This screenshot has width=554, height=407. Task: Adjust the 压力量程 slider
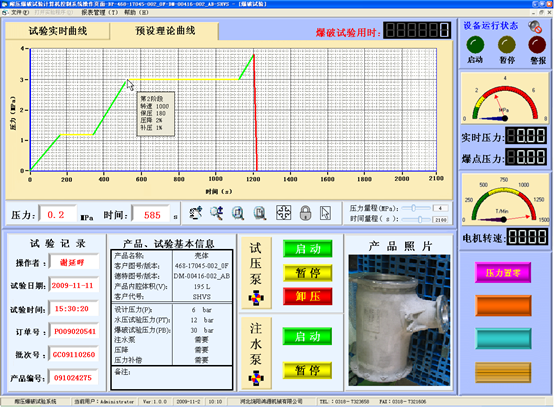pos(417,208)
